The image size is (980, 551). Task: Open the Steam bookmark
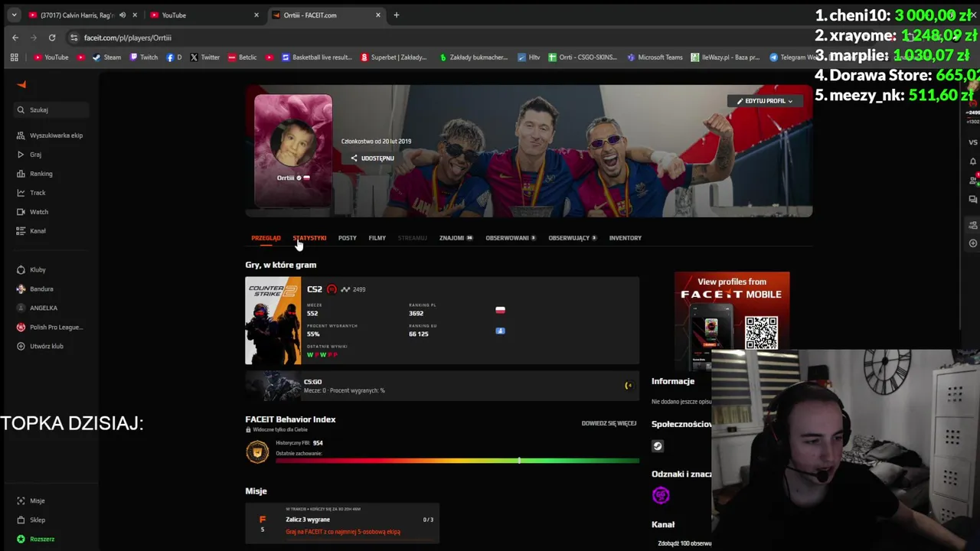(106, 57)
